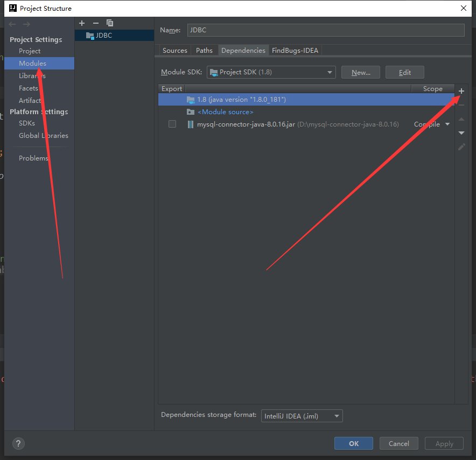Select Project in Project Settings

click(30, 51)
